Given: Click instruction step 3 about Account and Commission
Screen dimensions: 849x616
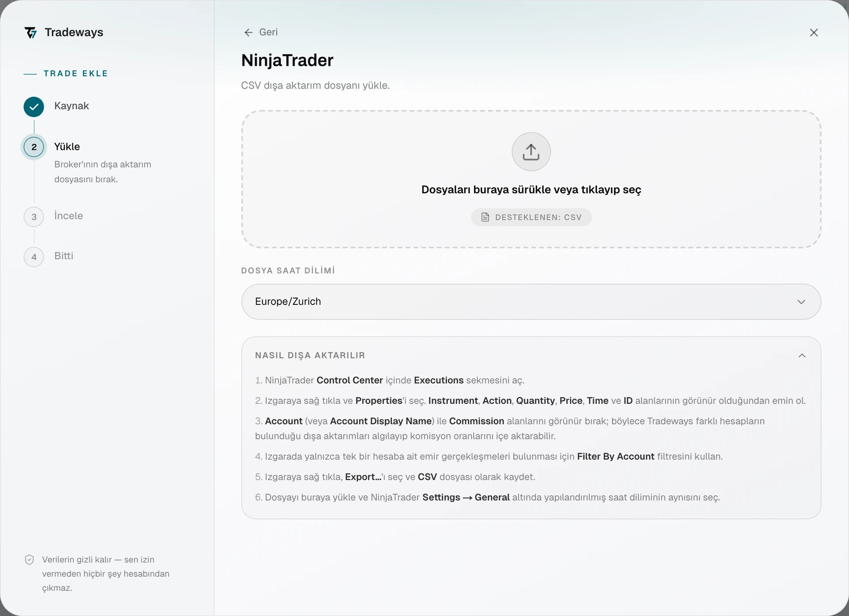Looking at the screenshot, I should click(510, 429).
